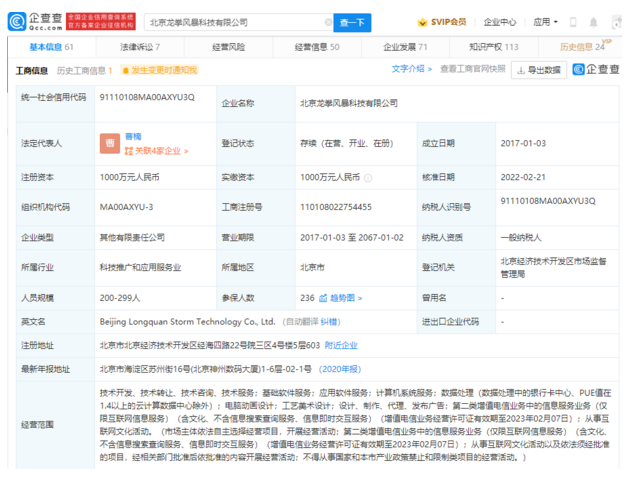Switch to 经营风险 tab
626x477 pixels.
pyautogui.click(x=228, y=47)
